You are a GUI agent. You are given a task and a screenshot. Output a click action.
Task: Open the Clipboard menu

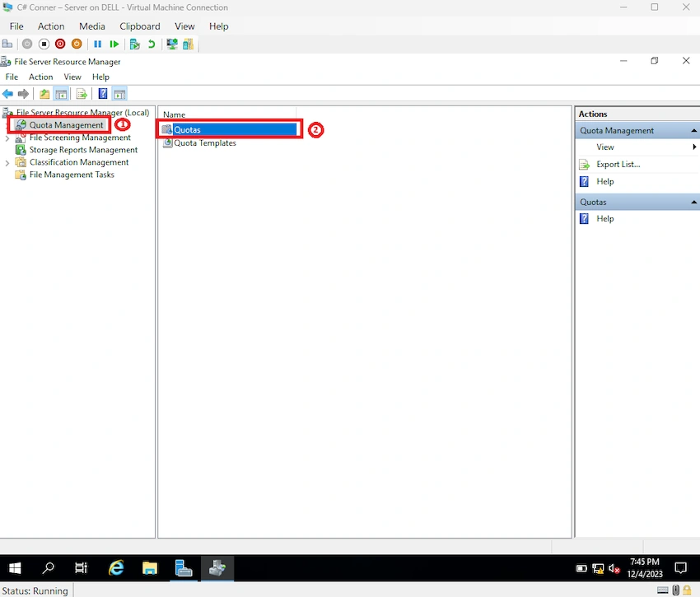140,26
